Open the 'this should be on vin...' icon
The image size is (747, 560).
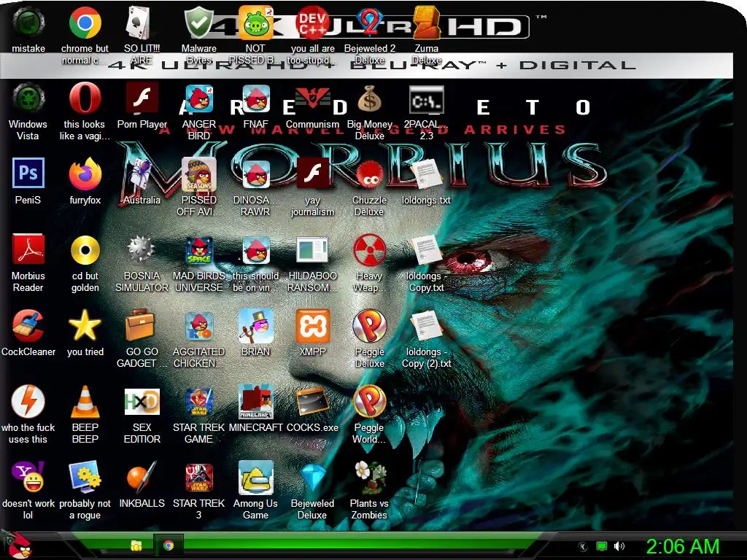255,250
